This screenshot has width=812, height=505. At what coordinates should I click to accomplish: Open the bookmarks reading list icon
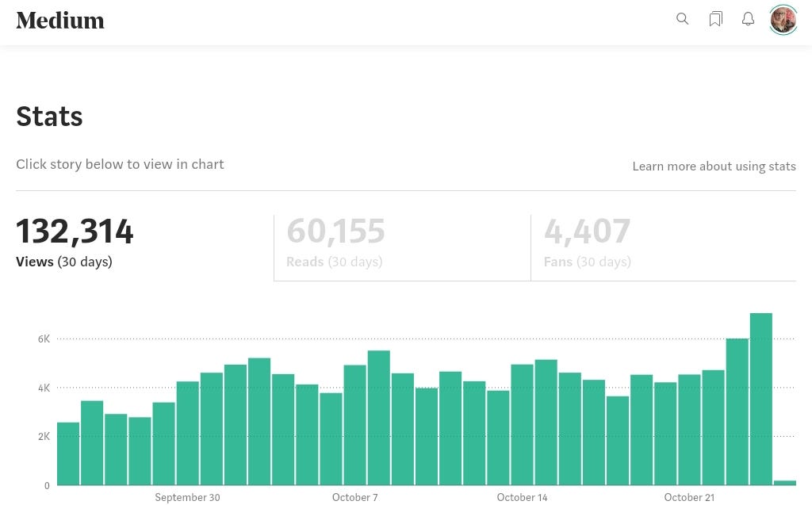tap(716, 19)
